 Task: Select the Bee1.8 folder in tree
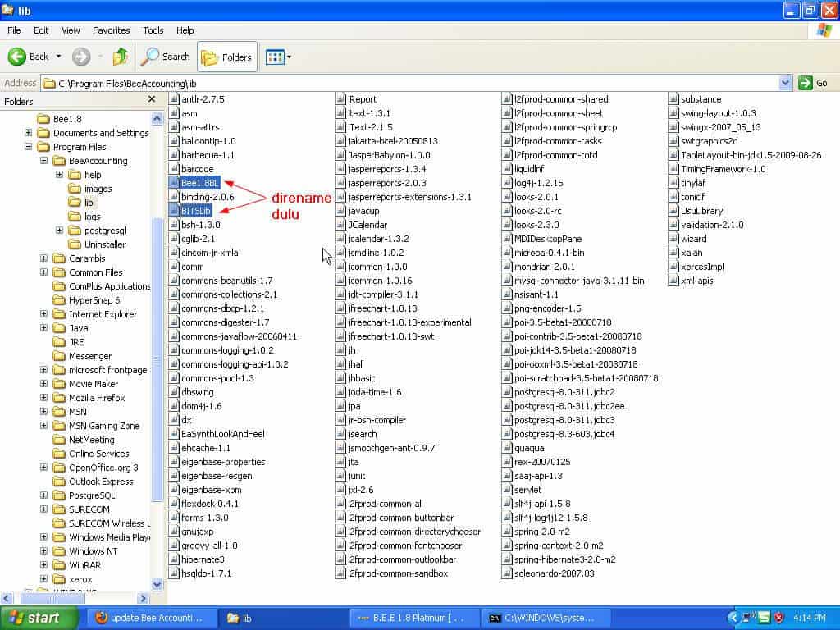point(59,119)
